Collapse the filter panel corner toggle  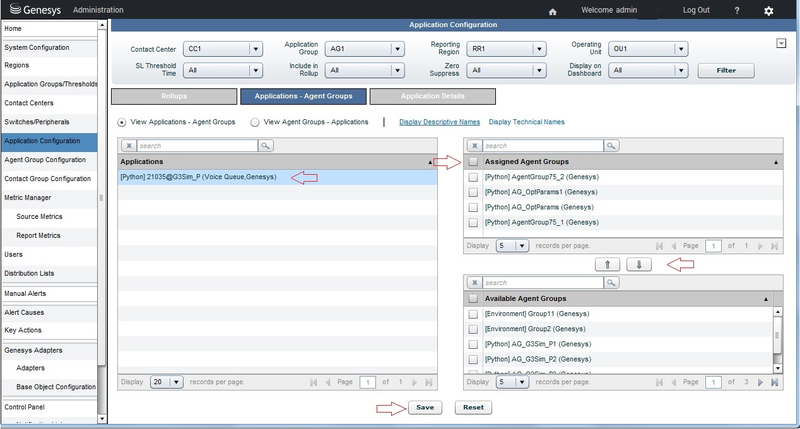coord(781,43)
